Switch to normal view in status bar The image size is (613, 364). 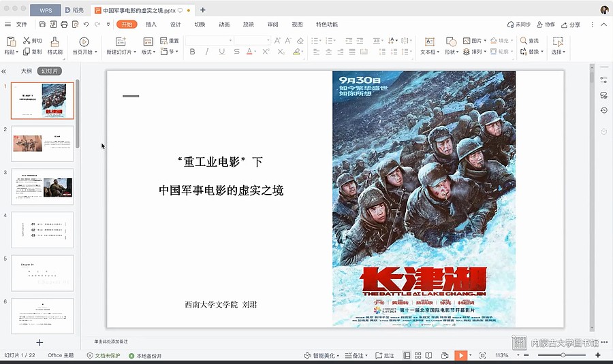407,355
